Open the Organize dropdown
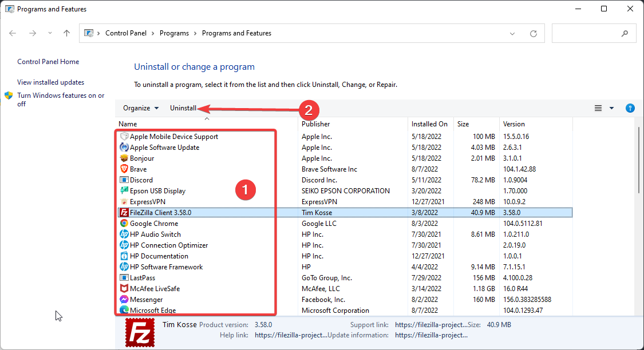This screenshot has height=350, width=644. pyautogui.click(x=140, y=108)
